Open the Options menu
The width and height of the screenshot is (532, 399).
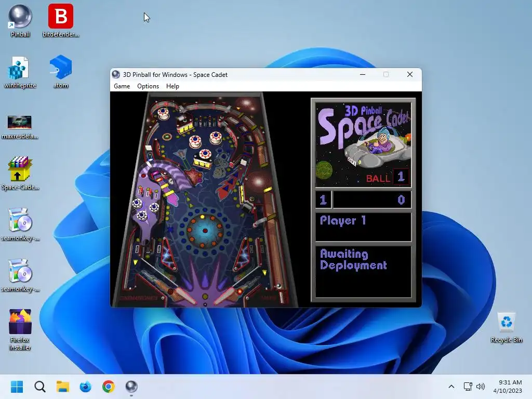148,86
